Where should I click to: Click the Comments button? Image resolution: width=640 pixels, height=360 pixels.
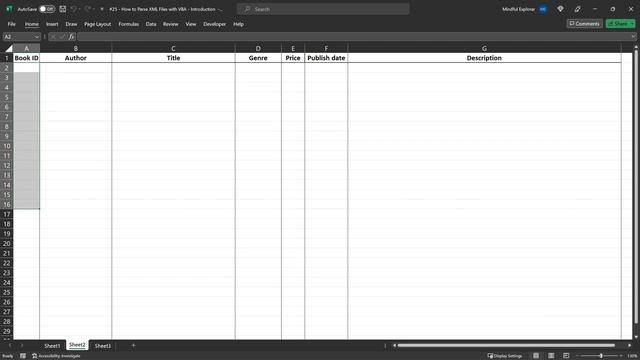(x=584, y=24)
